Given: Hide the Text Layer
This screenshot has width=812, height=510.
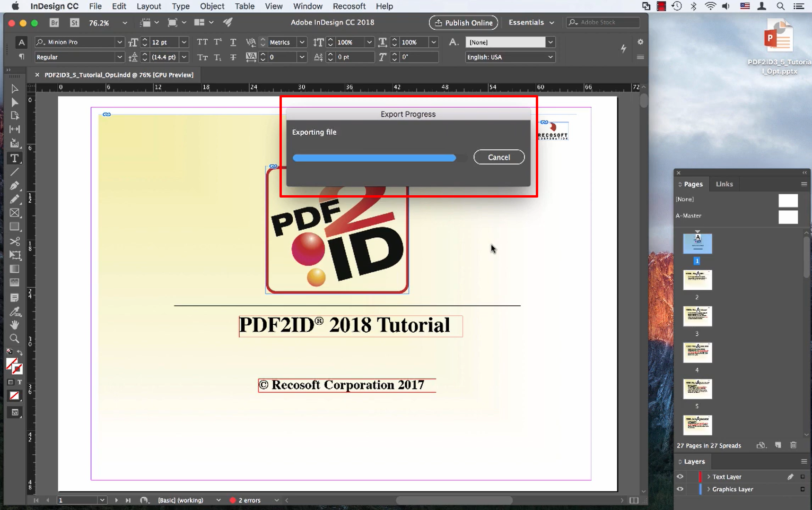Looking at the screenshot, I should point(680,477).
